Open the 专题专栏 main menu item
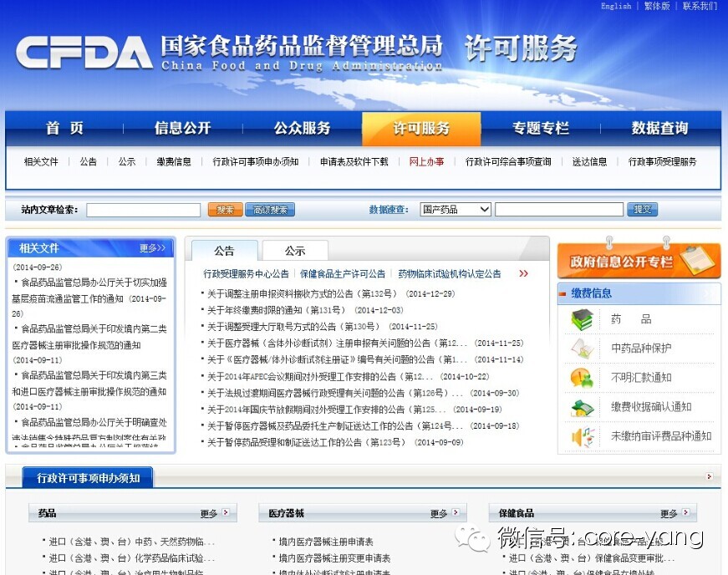The width and height of the screenshot is (728, 575). click(x=541, y=128)
